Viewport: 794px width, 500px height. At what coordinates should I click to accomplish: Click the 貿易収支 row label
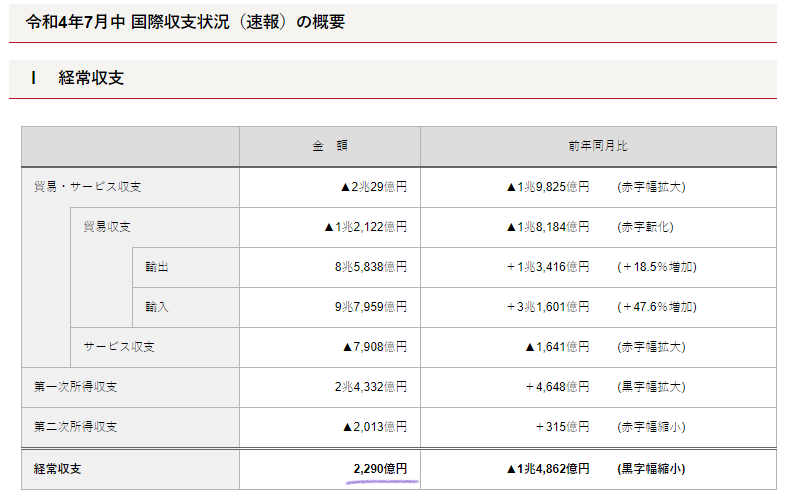[x=106, y=227]
